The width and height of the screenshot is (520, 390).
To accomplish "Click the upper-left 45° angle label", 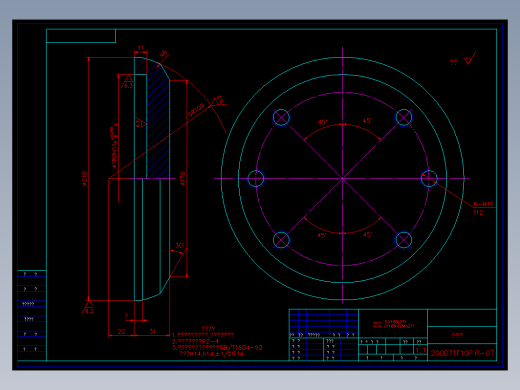I will [322, 122].
